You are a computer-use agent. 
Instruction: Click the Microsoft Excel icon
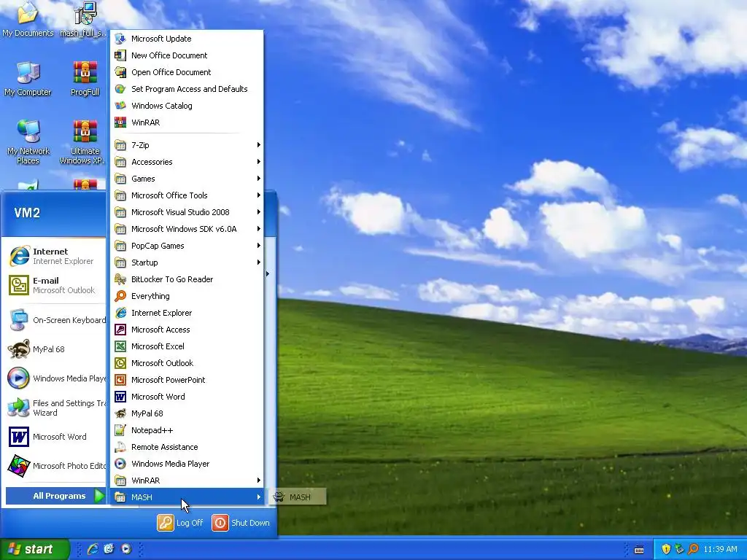tap(120, 346)
